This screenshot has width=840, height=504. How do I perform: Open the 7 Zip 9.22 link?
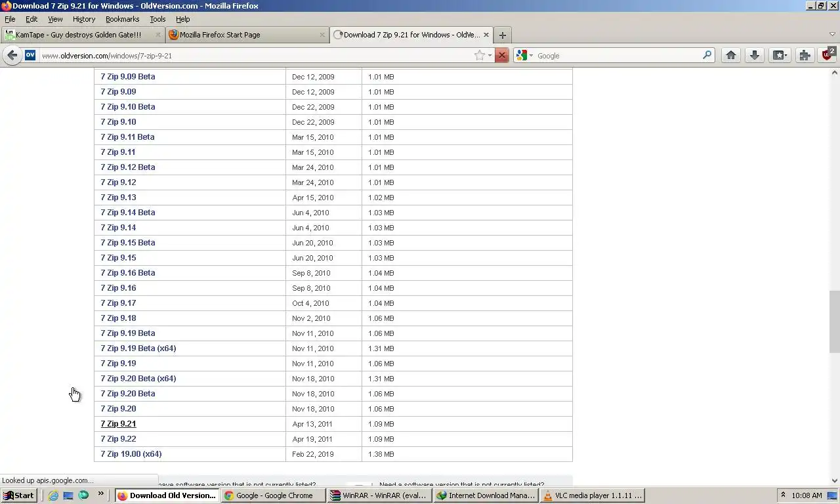pyautogui.click(x=118, y=439)
